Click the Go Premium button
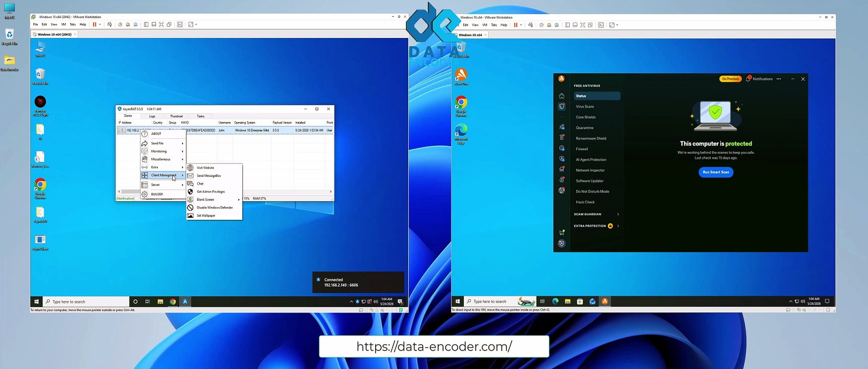 730,79
